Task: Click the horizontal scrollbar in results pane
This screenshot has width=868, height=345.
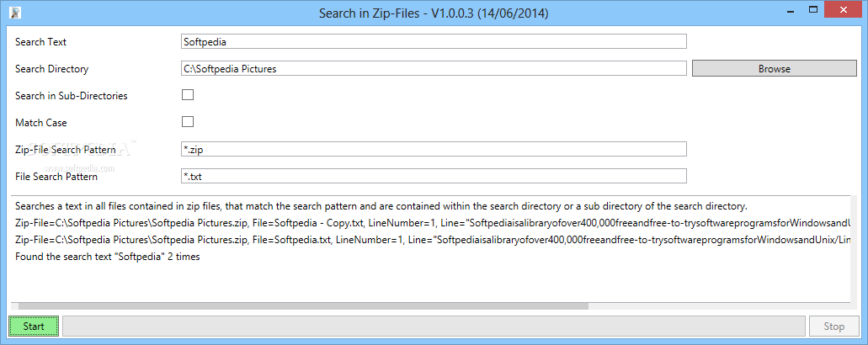Action: coord(303,305)
